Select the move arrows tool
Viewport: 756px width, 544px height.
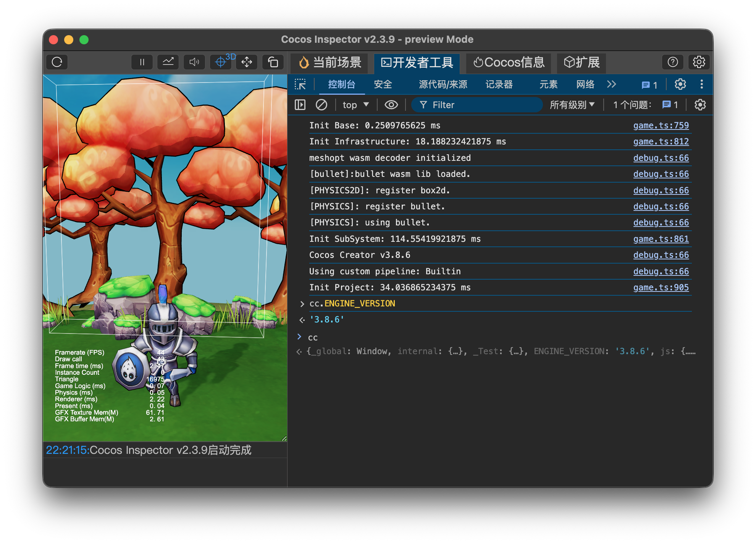247,62
